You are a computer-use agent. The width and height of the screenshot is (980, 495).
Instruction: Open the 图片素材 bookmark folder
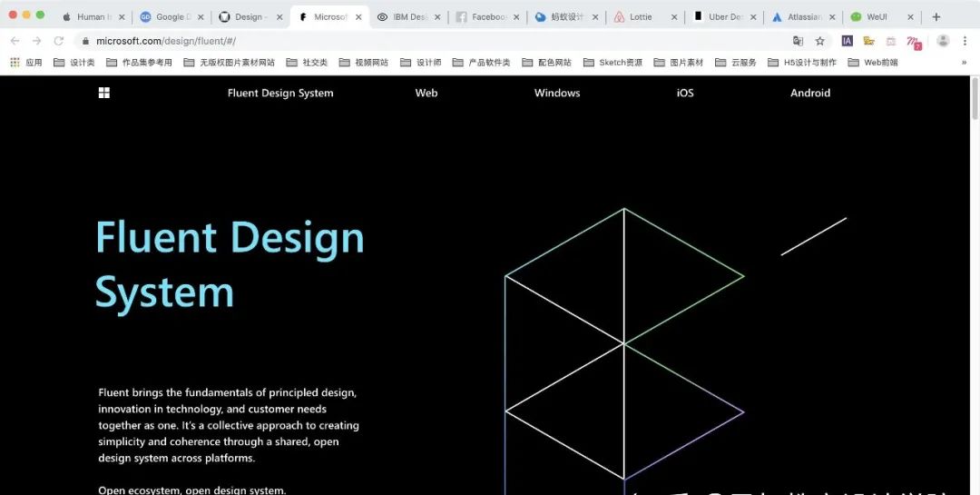click(678, 63)
